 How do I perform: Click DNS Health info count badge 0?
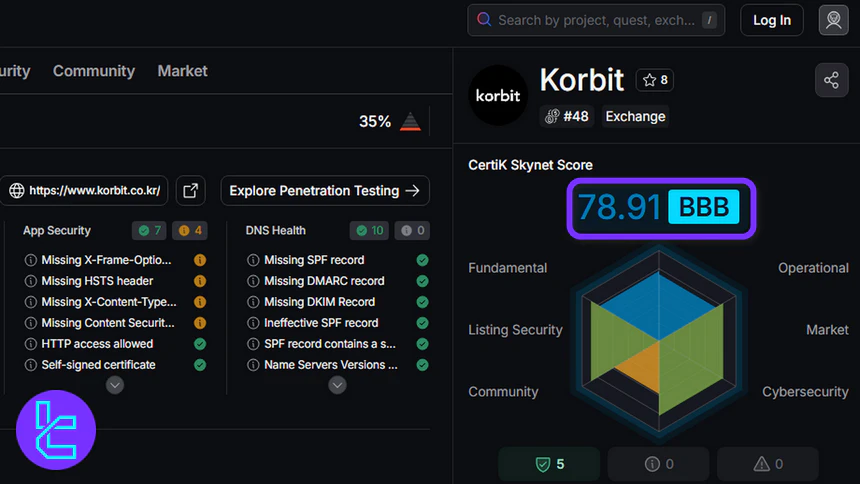point(412,230)
